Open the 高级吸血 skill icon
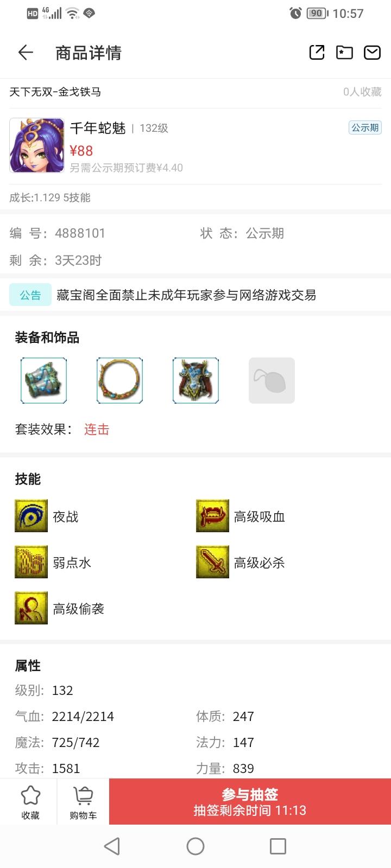Image resolution: width=391 pixels, height=868 pixels. pyautogui.click(x=212, y=516)
